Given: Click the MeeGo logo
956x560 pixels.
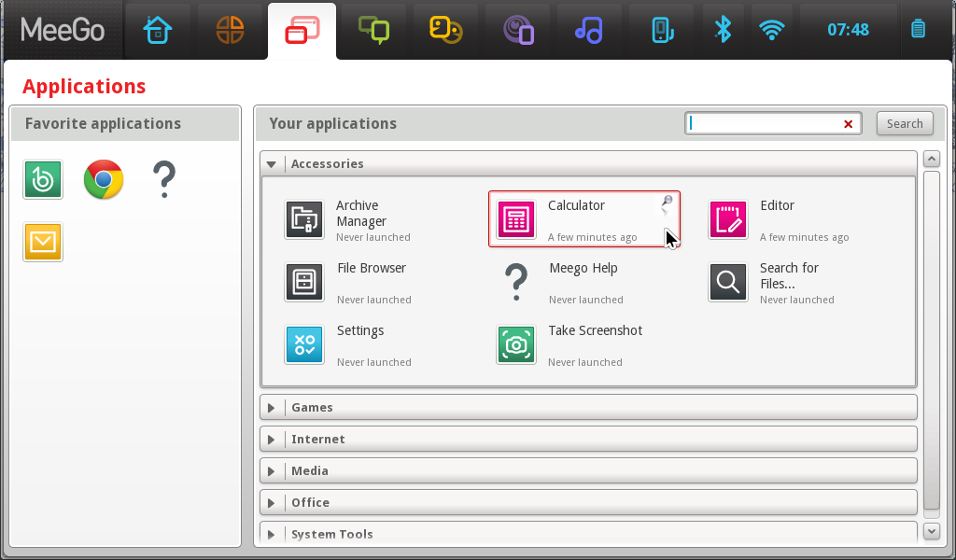Looking at the screenshot, I should click(63, 29).
